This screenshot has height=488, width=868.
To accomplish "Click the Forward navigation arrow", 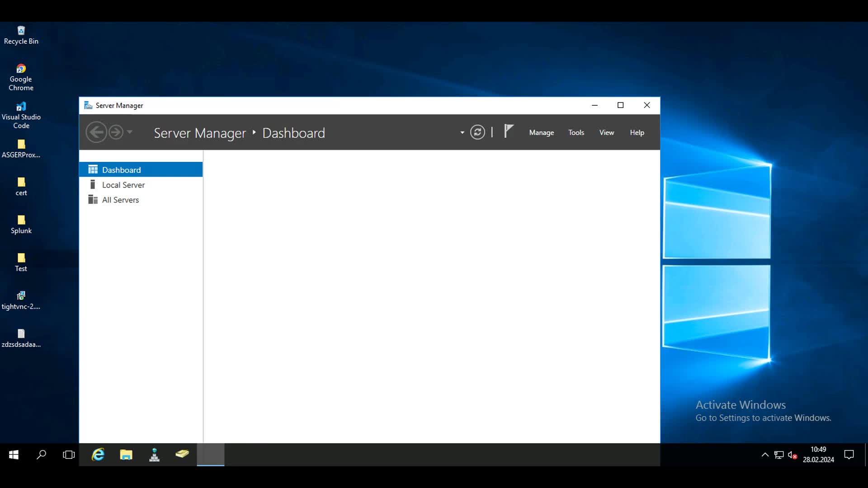I will pos(116,132).
